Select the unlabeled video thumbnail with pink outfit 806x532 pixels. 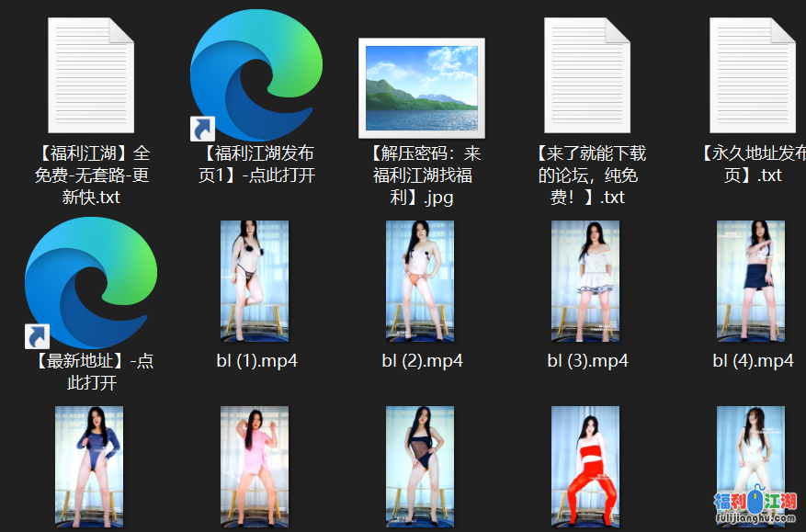255,467
